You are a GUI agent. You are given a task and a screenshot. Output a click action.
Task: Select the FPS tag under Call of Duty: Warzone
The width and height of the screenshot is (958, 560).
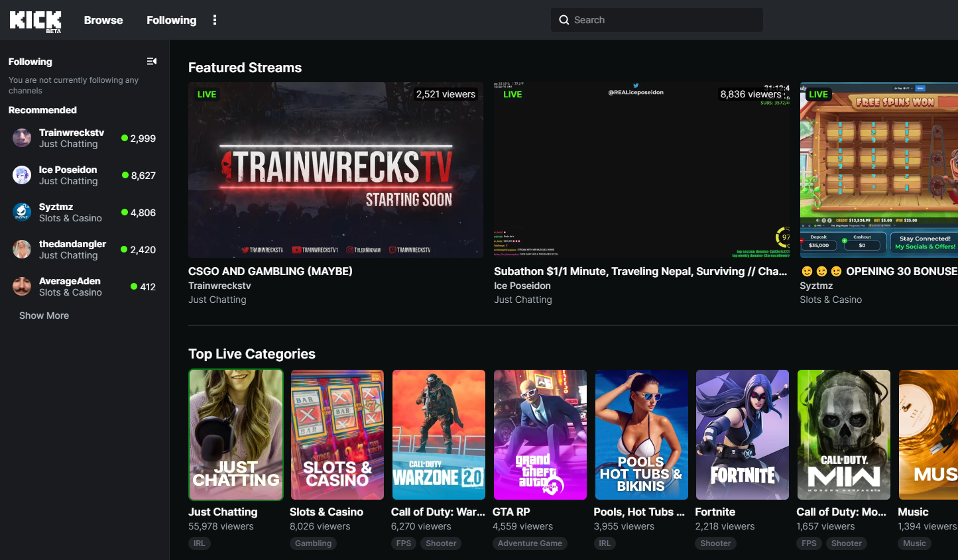404,543
